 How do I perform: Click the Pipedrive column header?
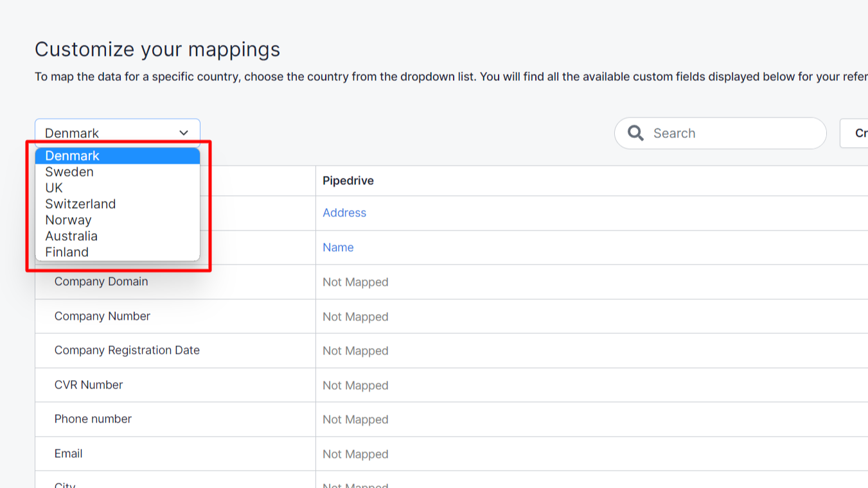348,180
